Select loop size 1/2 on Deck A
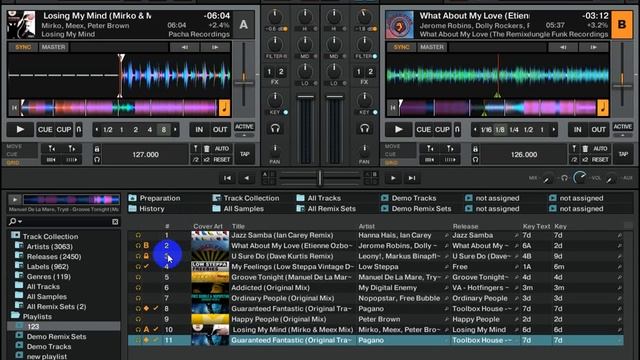This screenshot has height=360, width=640. 108,130
